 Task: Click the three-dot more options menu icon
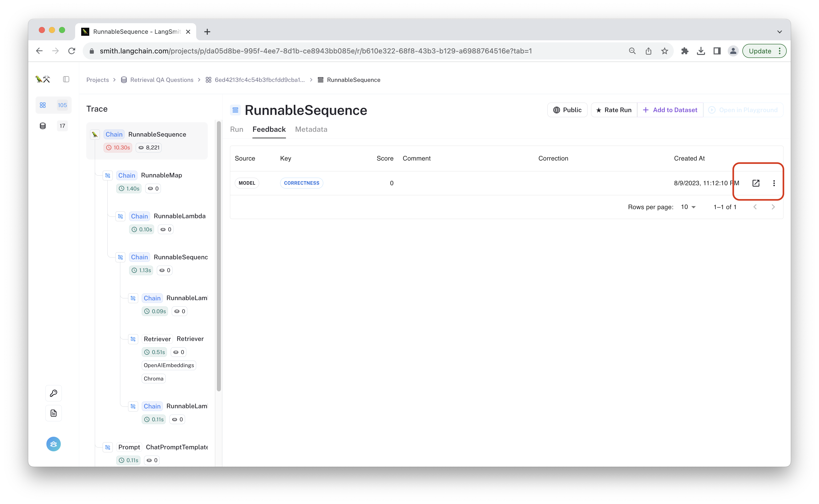(x=773, y=183)
